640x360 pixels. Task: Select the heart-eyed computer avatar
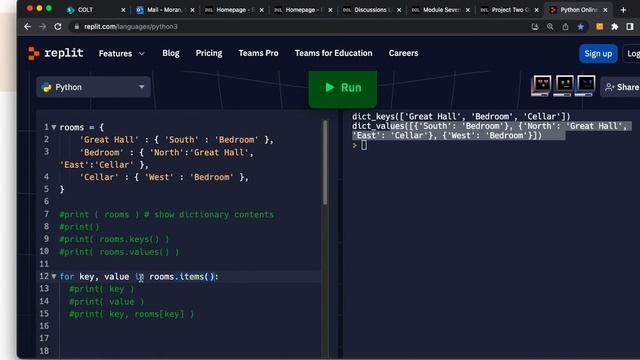pos(541,85)
